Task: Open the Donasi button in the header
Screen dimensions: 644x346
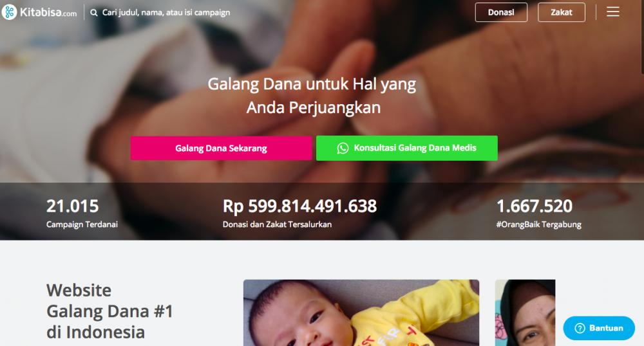Action: (x=501, y=12)
